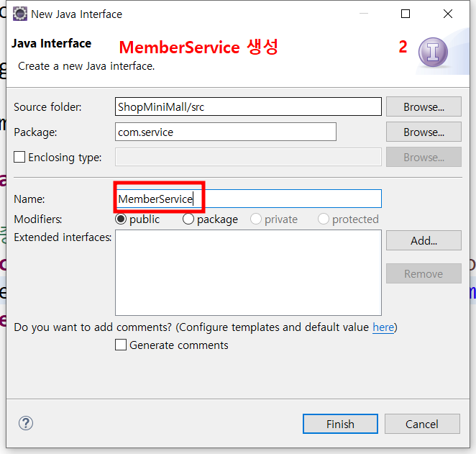
Task: Open help with the question mark icon
Action: (x=26, y=423)
